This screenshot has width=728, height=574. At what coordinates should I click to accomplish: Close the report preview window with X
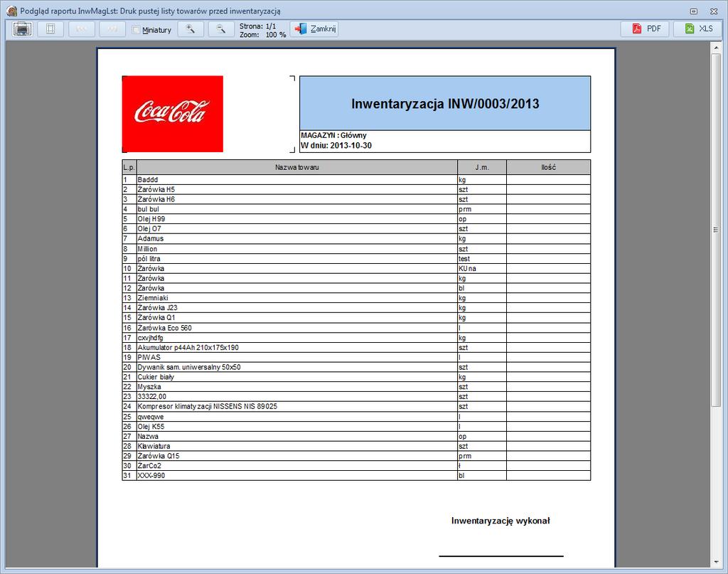point(714,11)
